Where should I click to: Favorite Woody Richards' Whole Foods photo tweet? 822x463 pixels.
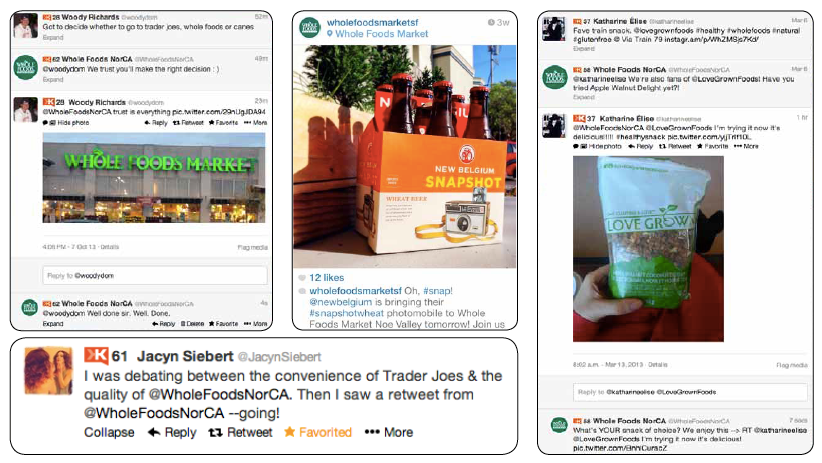223,123
